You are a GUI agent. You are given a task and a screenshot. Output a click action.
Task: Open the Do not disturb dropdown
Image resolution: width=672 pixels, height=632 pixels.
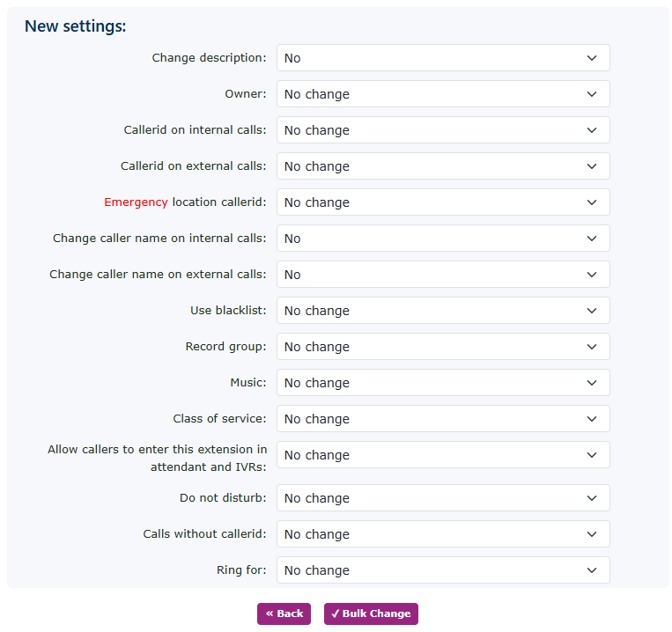click(442, 498)
